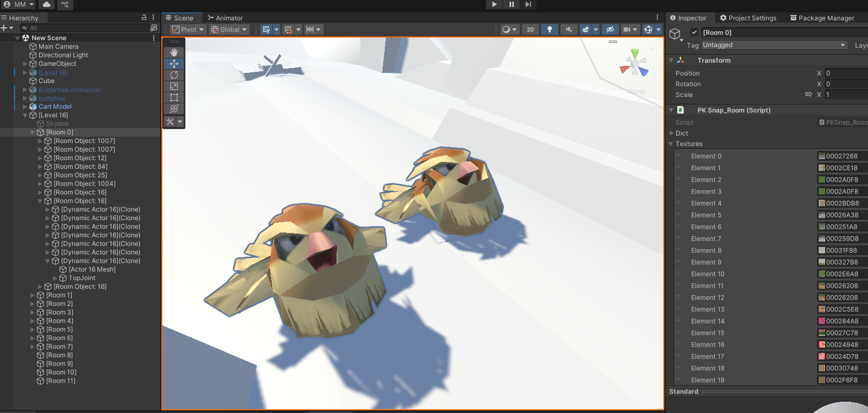The width and height of the screenshot is (868, 413).
Task: Click the cloud services icon
Action: click(47, 4)
